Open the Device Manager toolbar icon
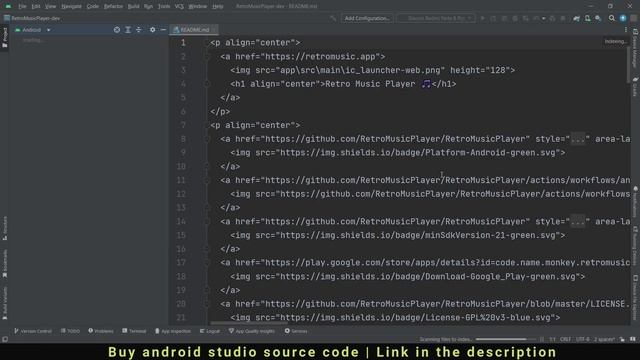640x360 pixels. click(x=587, y=18)
